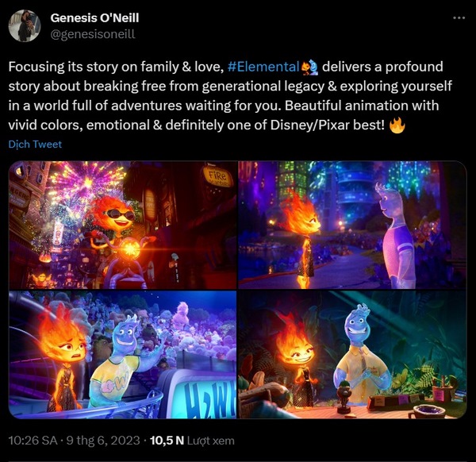Image resolution: width=476 pixels, height=462 pixels.
Task: Click the word Lượt xem label
Action: click(211, 441)
